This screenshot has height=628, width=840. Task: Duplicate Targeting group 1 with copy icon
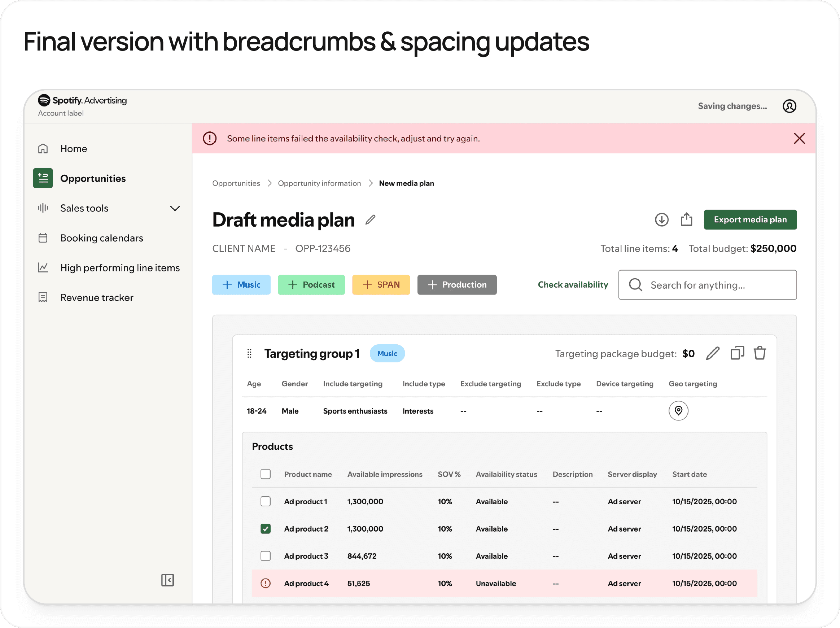coord(737,353)
